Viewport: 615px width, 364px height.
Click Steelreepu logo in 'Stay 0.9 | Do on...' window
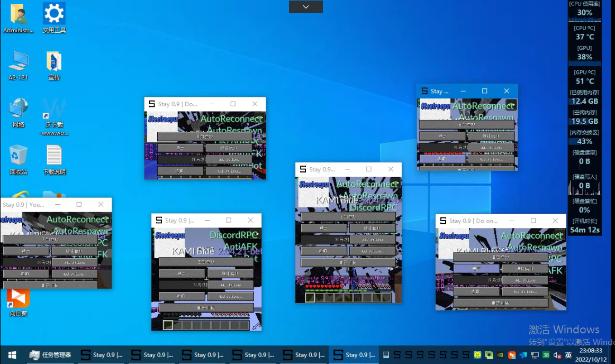click(454, 236)
